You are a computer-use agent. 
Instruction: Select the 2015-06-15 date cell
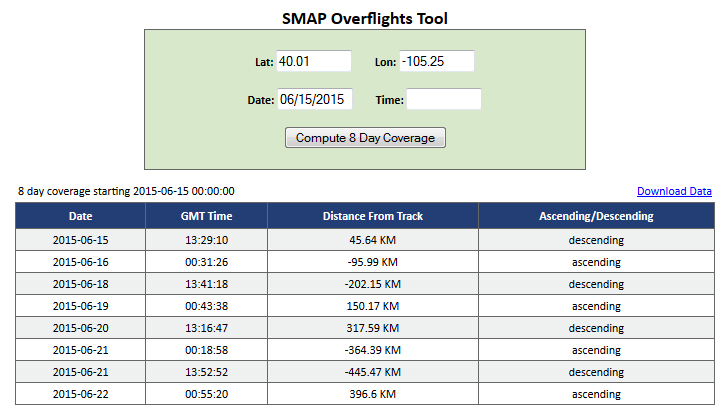coord(80,240)
